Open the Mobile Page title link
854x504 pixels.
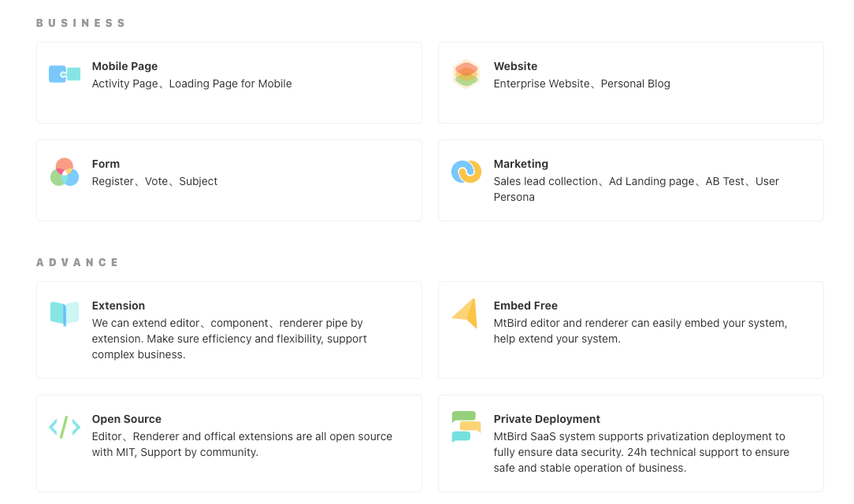tap(124, 66)
